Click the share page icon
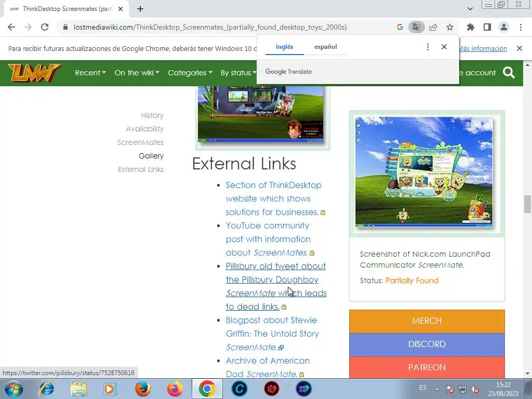The width and height of the screenshot is (532, 399). [433, 27]
